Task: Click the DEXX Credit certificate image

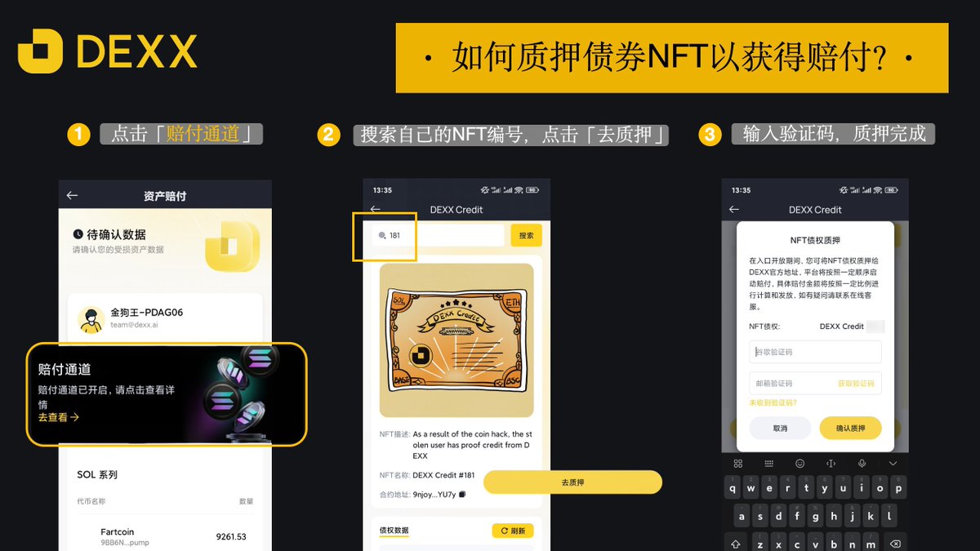Action: [x=457, y=340]
